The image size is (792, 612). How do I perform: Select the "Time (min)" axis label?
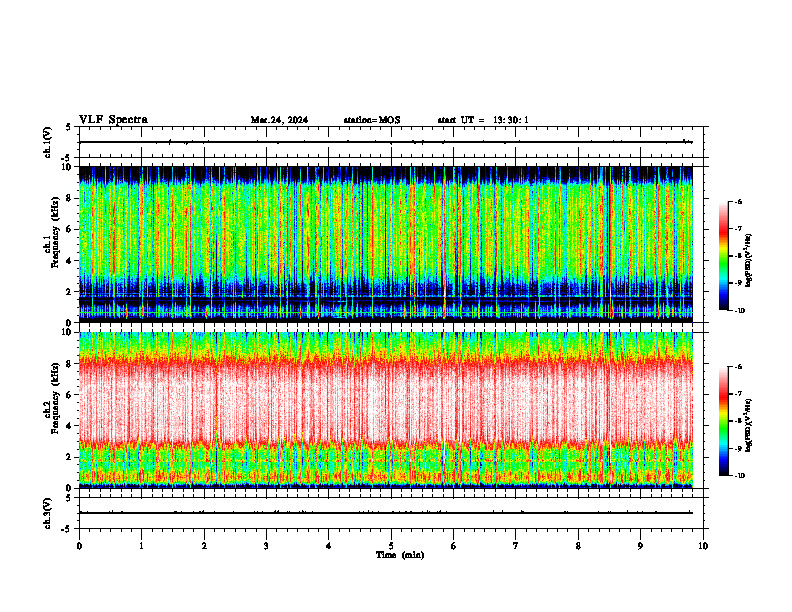coord(400,555)
